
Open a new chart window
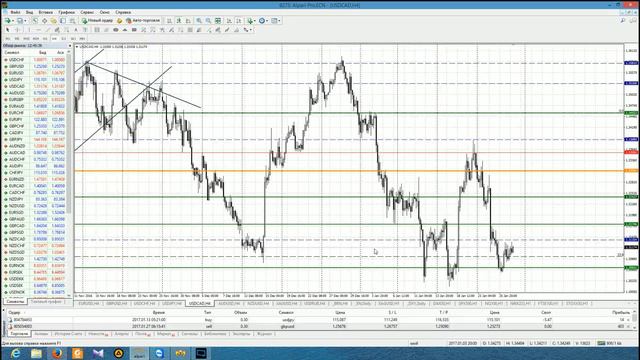click(7, 20)
